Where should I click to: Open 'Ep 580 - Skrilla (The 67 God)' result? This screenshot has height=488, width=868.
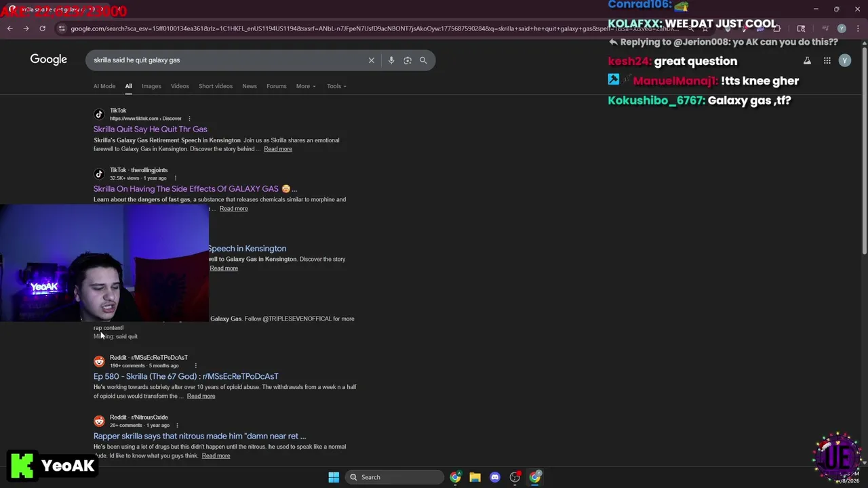click(x=186, y=376)
